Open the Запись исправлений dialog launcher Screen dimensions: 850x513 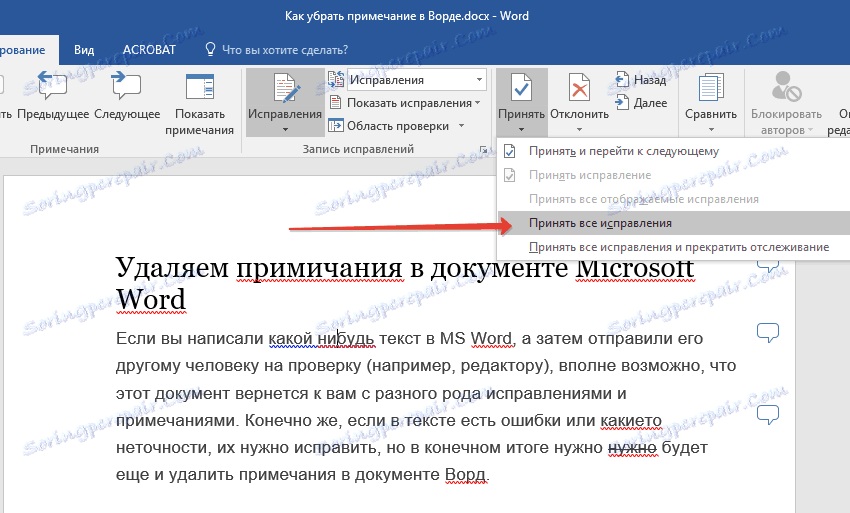[x=482, y=149]
